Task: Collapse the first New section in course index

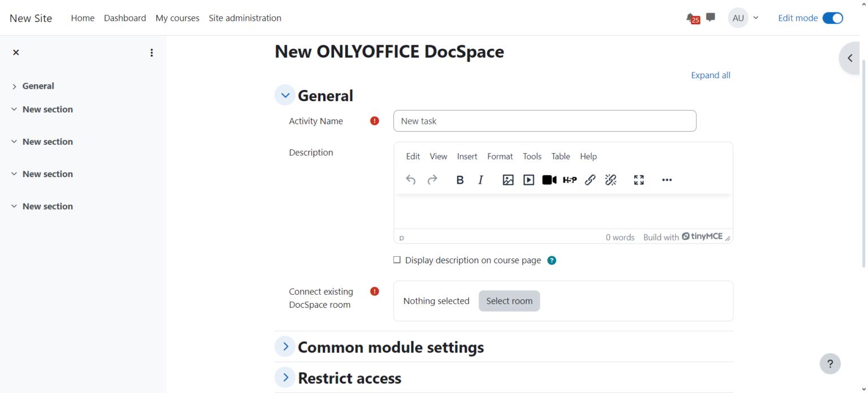Action: 14,109
